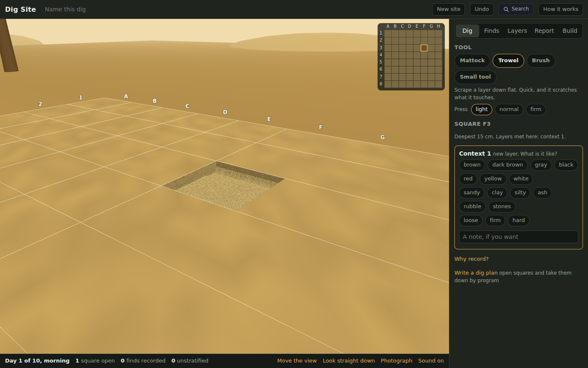Click the '0 unstratified' status text
588x368 pixels.
pos(190,361)
